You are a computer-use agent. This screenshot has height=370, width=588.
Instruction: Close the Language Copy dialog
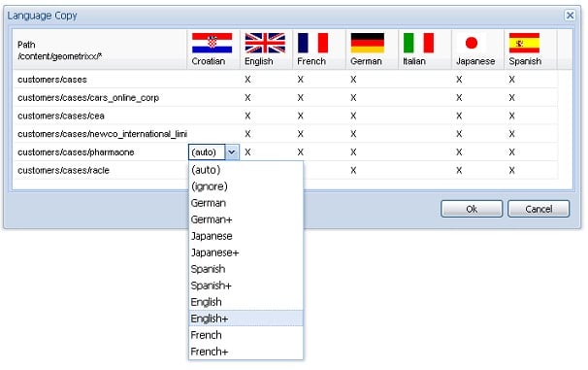click(570, 16)
